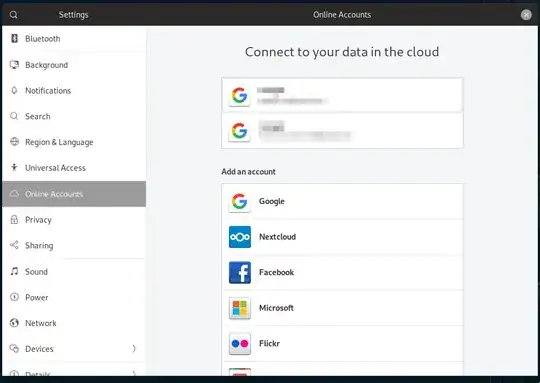Open Universal Access settings

74,168
